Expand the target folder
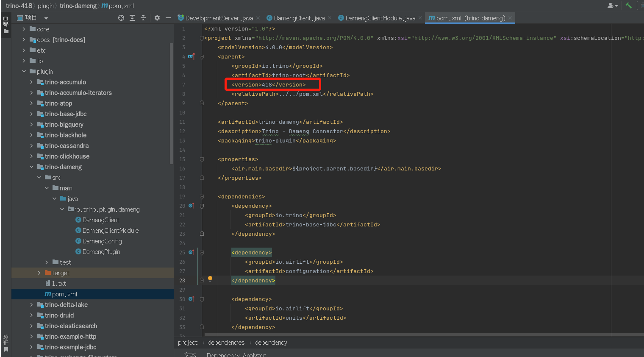 [x=39, y=273]
